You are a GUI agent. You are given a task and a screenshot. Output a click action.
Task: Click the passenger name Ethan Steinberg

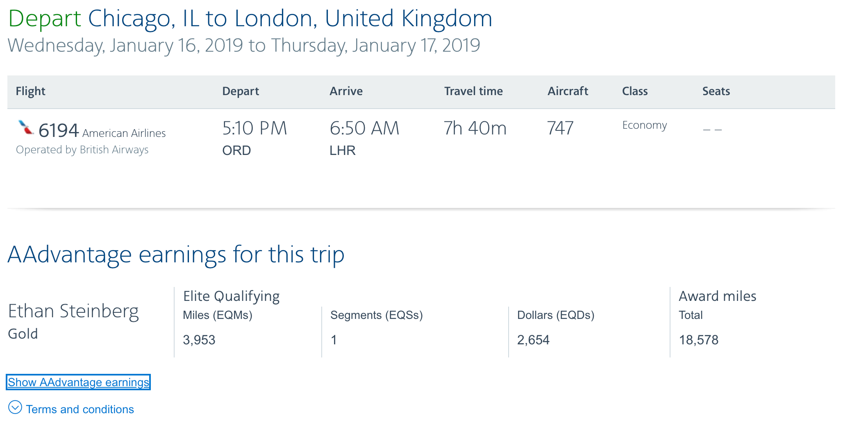[73, 311]
